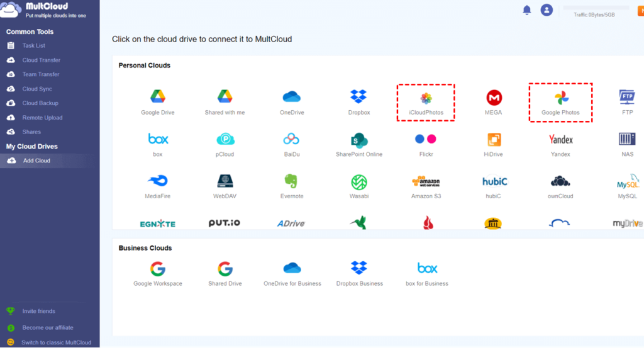The height and width of the screenshot is (350, 644).
Task: Select the Wasabi cloud icon
Action: click(x=359, y=182)
